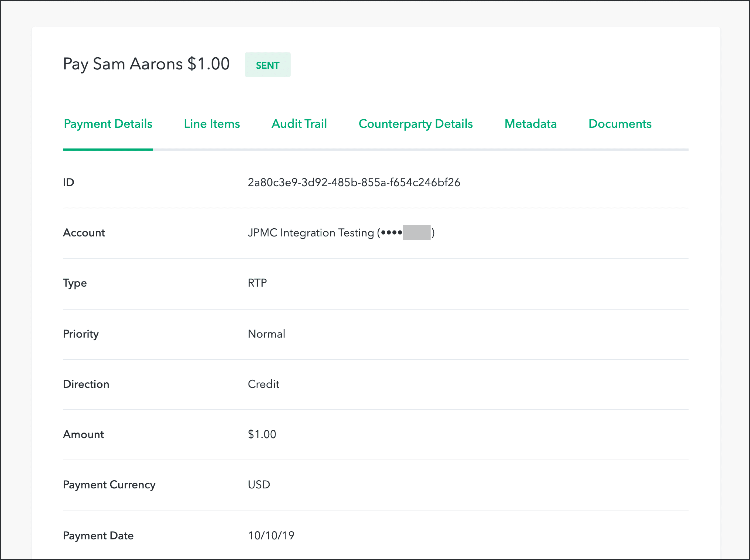Click the SENT status badge
This screenshot has height=560, width=750.
coord(267,65)
